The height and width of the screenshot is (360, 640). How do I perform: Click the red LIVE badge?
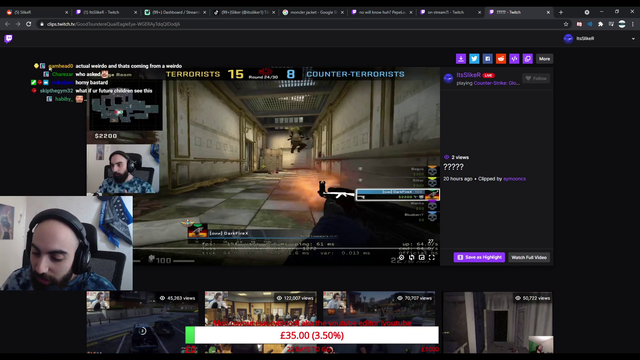point(488,76)
